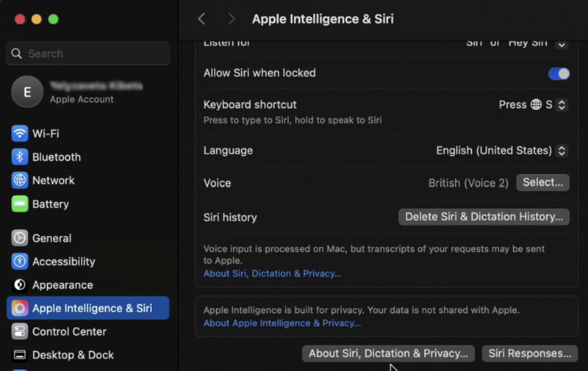
Task: Select Control Center in the sidebar
Action: click(87, 331)
